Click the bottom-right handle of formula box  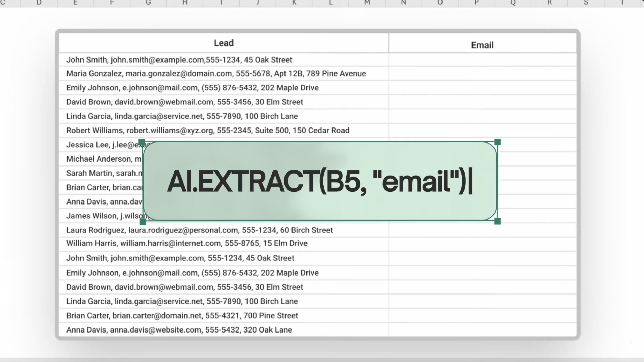(x=497, y=221)
